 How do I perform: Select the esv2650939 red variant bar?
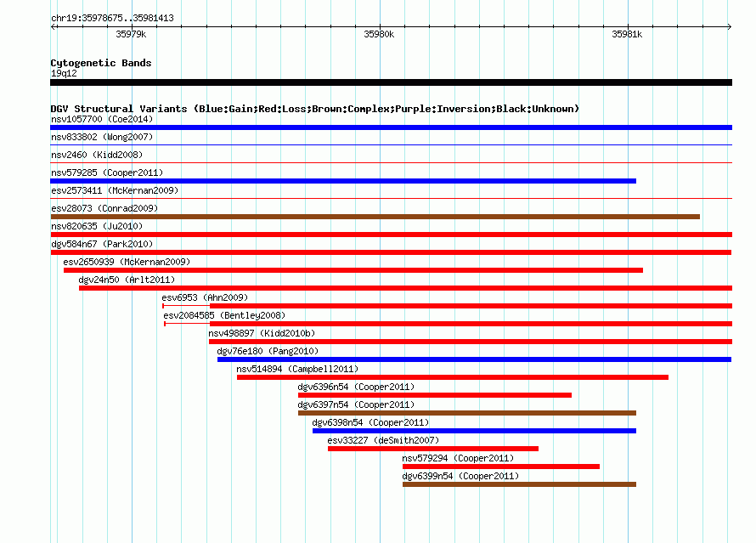point(353,270)
